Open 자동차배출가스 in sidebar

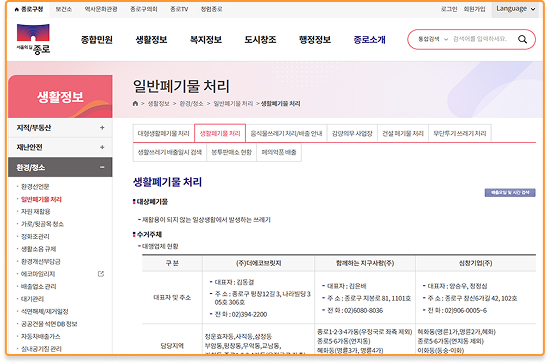pos(41,336)
